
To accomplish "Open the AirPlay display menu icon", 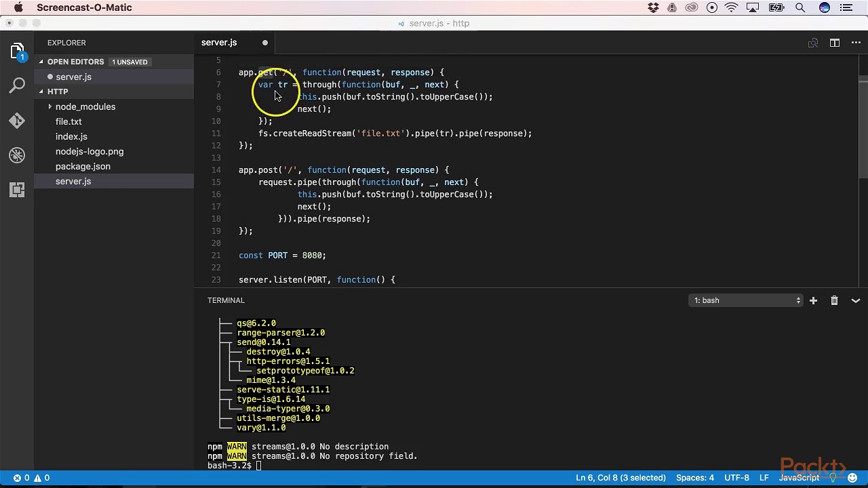I will pos(753,7).
